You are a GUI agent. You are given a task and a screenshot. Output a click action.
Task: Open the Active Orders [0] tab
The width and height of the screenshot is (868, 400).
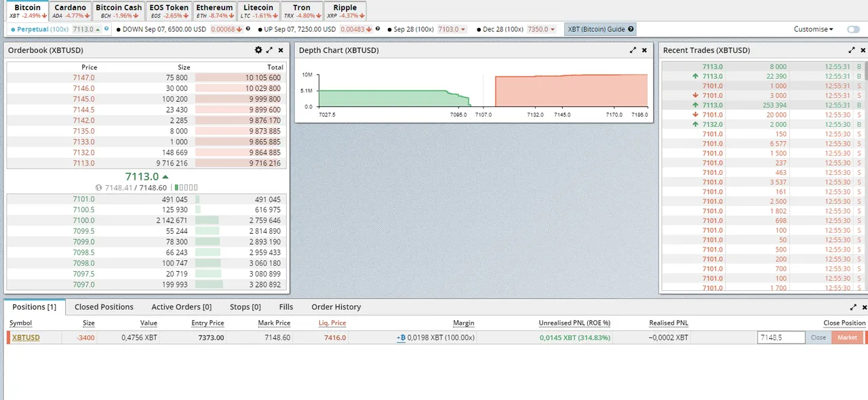pos(182,307)
